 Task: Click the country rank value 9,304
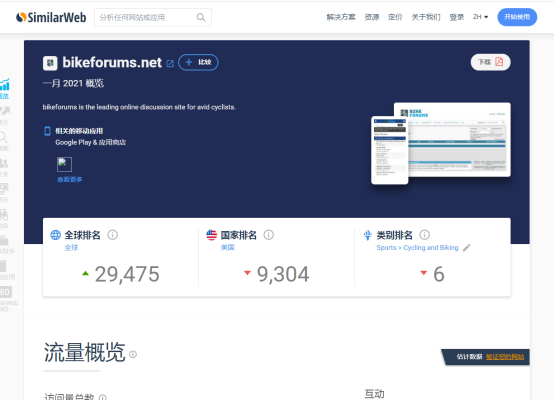[283, 274]
